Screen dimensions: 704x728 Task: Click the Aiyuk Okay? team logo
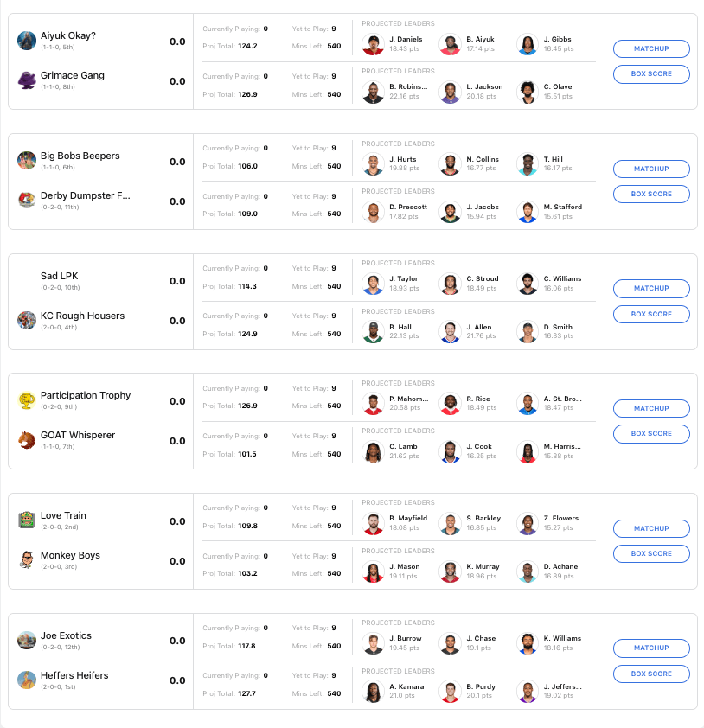click(27, 41)
